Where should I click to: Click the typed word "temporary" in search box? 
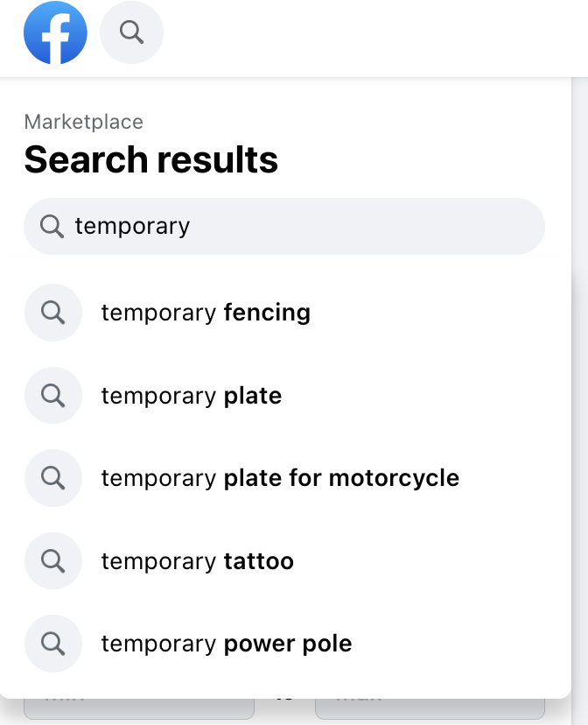tap(132, 226)
